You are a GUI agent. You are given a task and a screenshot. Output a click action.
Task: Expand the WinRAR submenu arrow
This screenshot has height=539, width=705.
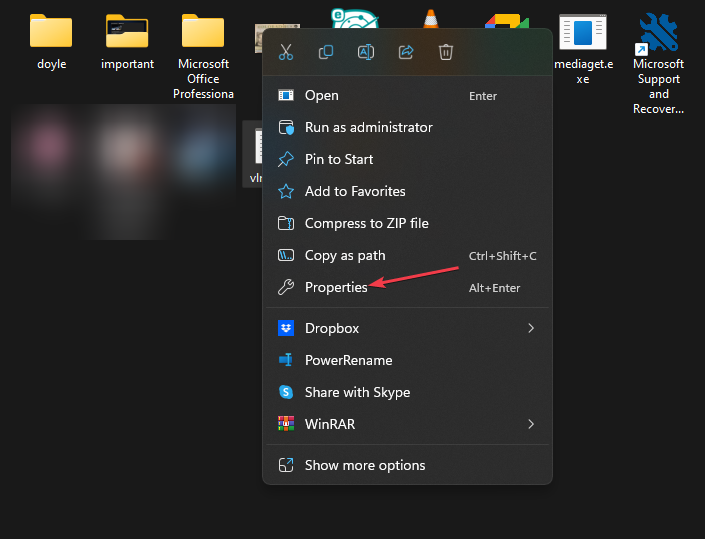tap(531, 424)
